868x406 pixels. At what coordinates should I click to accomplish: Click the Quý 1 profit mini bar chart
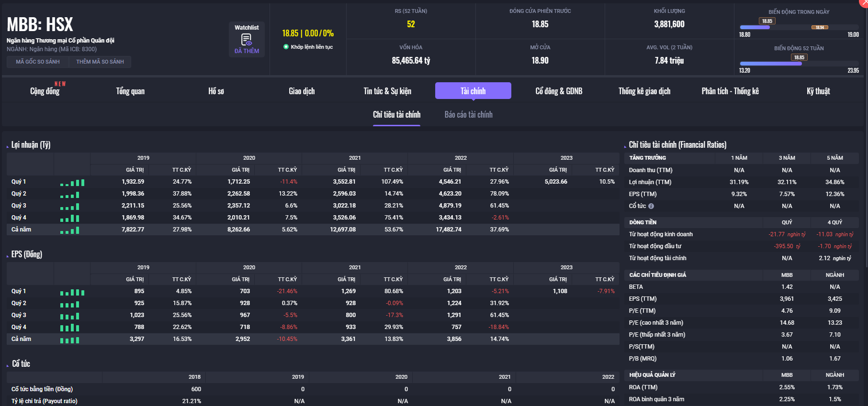72,183
